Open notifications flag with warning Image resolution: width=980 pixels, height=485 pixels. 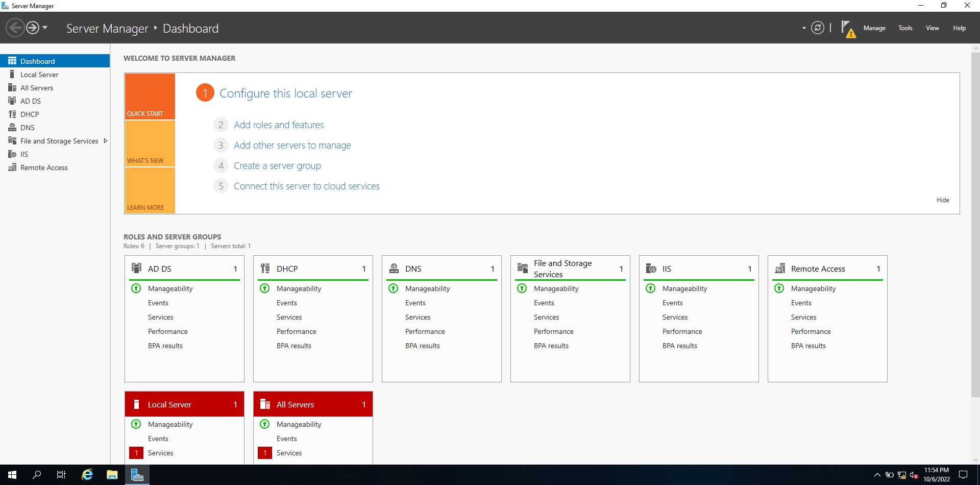[848, 29]
